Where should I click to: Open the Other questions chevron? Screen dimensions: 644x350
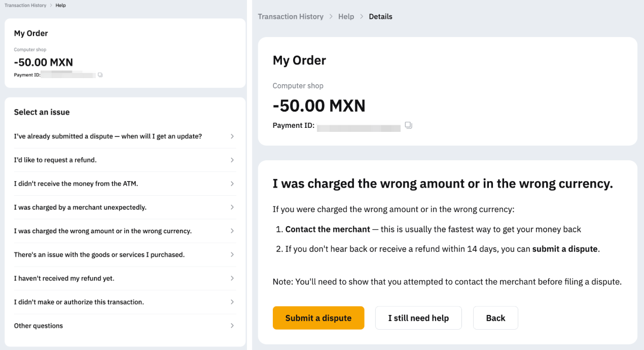[x=232, y=326]
